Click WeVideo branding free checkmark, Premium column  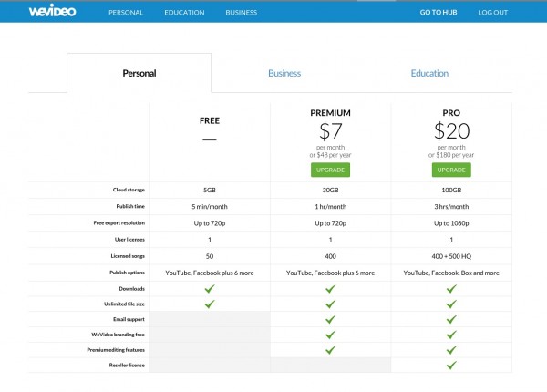click(x=330, y=335)
